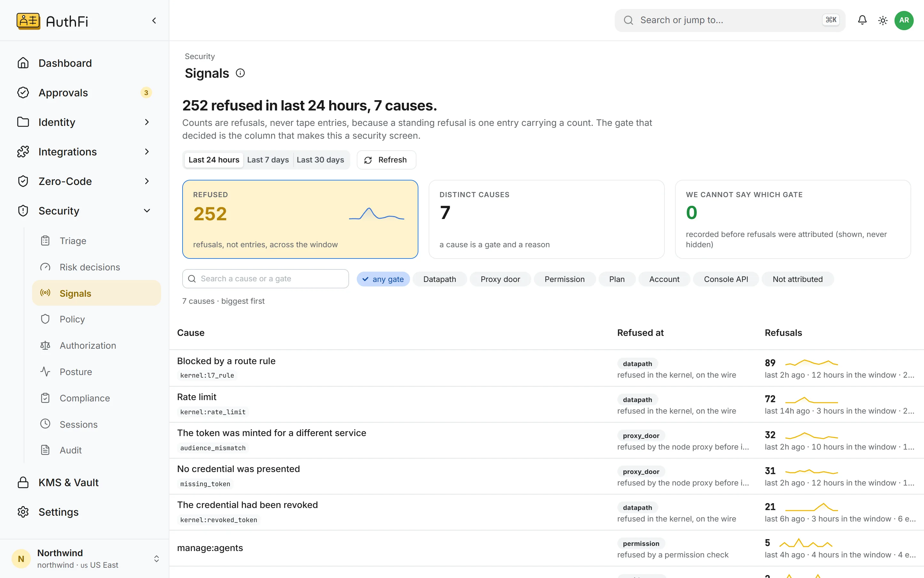Viewport: 924px width, 578px height.
Task: Switch to Last 24 hours range
Action: click(x=214, y=160)
